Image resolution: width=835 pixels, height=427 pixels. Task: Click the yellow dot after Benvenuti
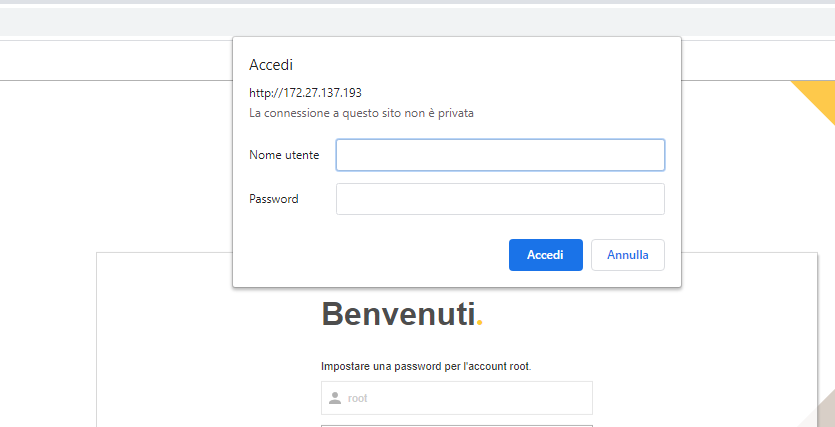point(480,323)
